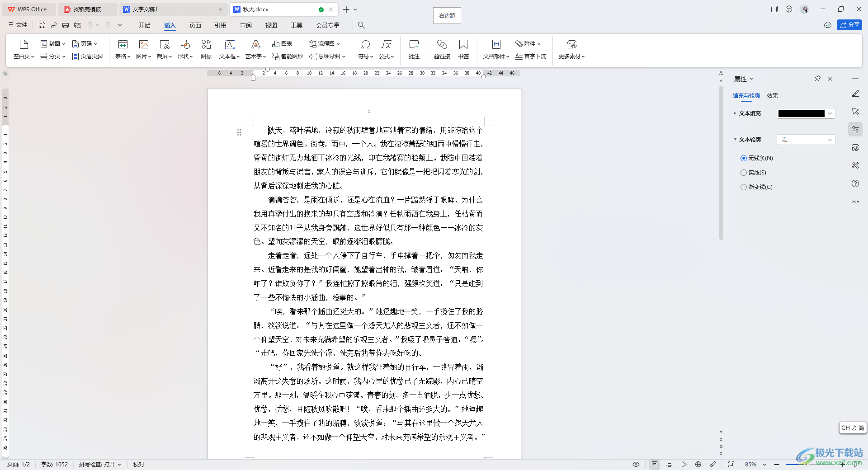
Task: Toggle spell check 拼写检查 in status bar
Action: [100, 465]
